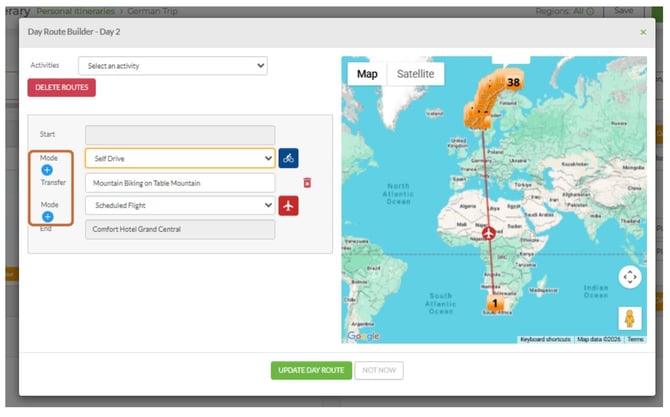This screenshot has width=670, height=417.
Task: Open the Scheduled Flight mode dropdown
Action: coord(180,206)
